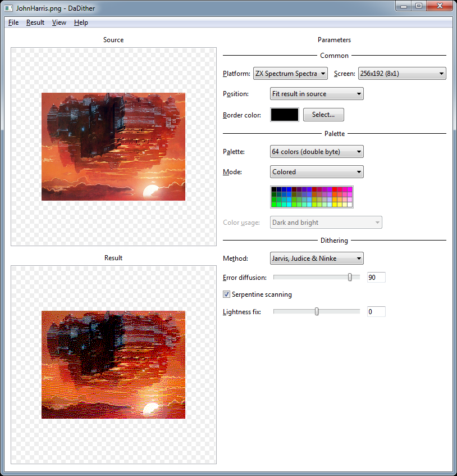457x476 pixels.
Task: Click the Select... border color button
Action: click(x=323, y=115)
